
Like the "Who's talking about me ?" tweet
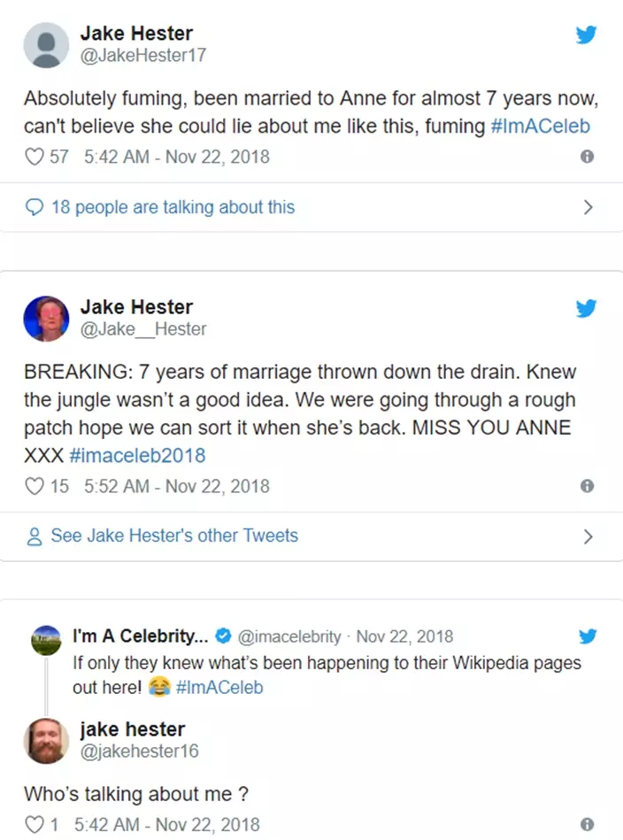[x=34, y=824]
